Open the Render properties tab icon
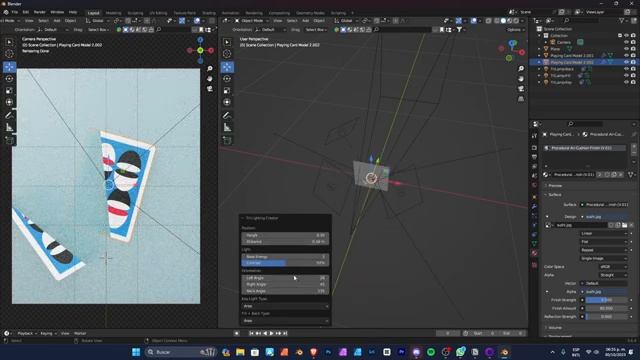Image resolution: width=640 pixels, height=360 pixels. tap(534, 147)
